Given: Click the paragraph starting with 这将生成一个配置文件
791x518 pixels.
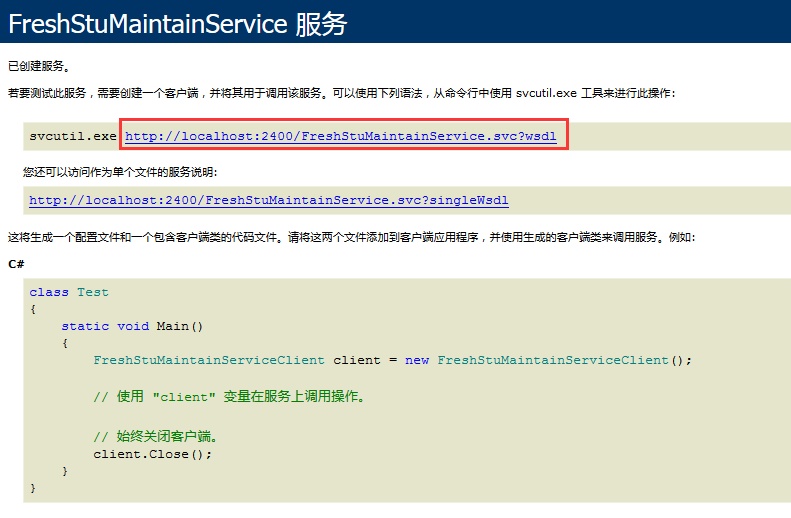Looking at the screenshot, I should [350, 238].
